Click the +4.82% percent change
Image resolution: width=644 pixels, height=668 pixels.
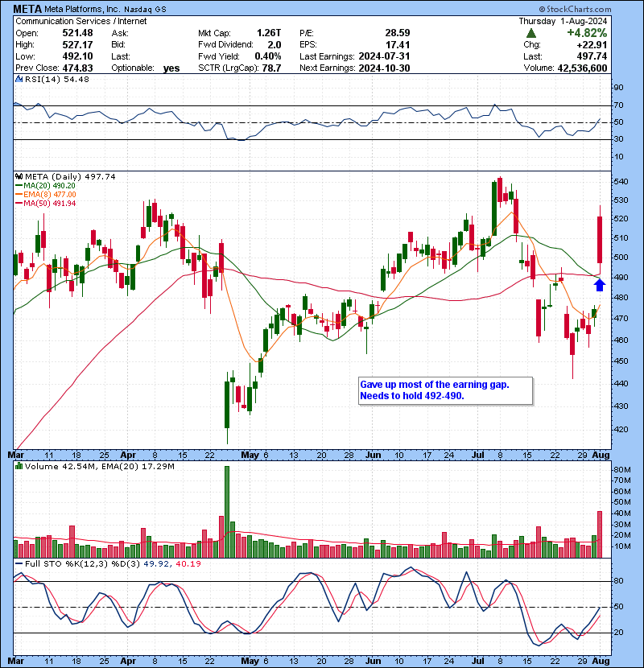587,33
